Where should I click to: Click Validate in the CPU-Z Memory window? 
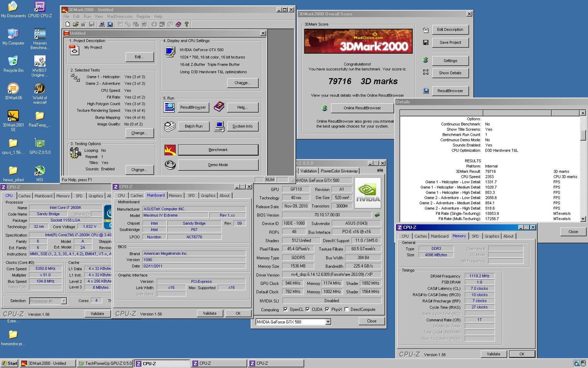click(x=494, y=354)
